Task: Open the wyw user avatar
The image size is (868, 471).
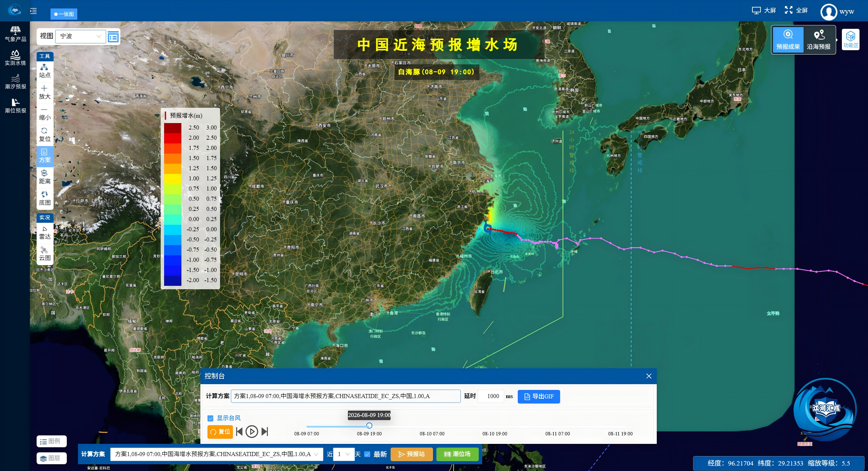Action: 829,12
